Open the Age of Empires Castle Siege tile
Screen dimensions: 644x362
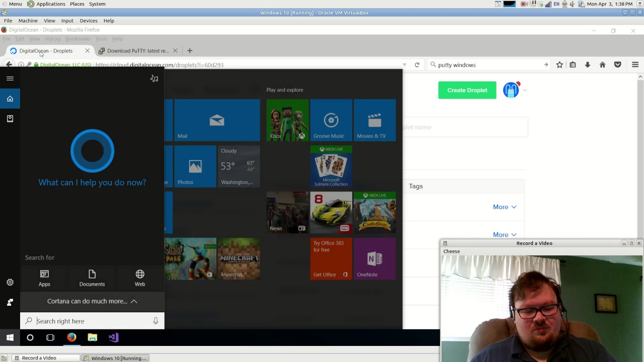coord(375,213)
